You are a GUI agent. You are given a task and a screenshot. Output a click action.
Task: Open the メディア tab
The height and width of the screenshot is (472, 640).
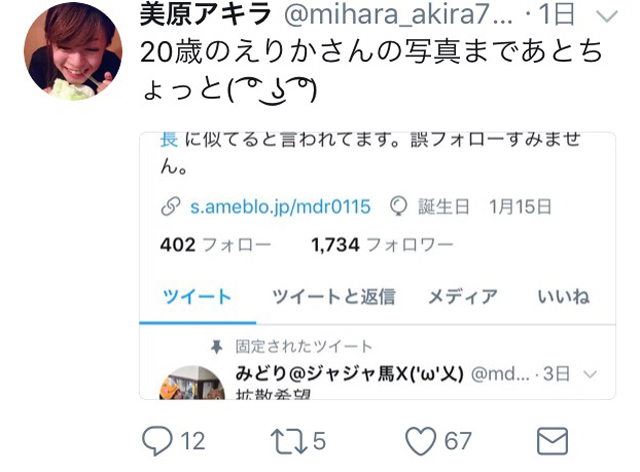(x=463, y=297)
